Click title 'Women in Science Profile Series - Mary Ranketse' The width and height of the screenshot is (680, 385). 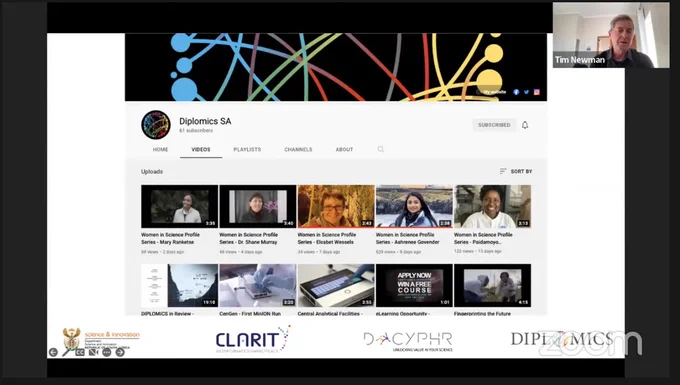[x=170, y=238]
